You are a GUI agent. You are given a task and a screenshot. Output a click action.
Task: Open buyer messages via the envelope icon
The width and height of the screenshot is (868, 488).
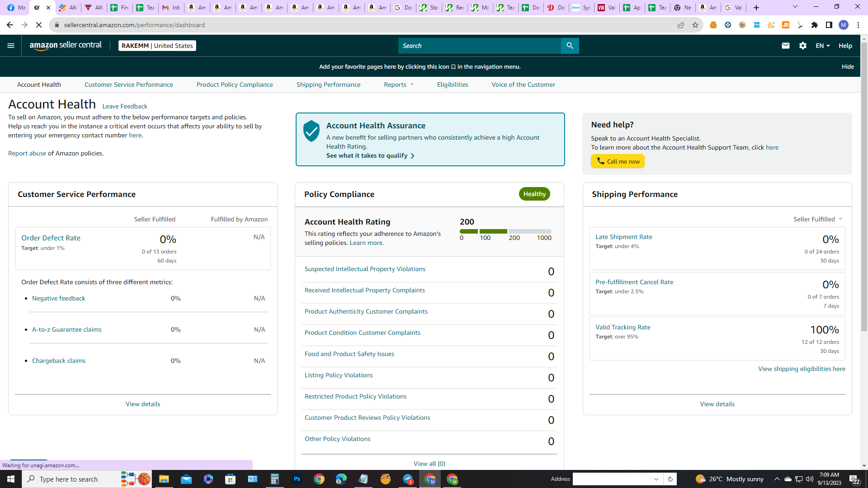[786, 46]
